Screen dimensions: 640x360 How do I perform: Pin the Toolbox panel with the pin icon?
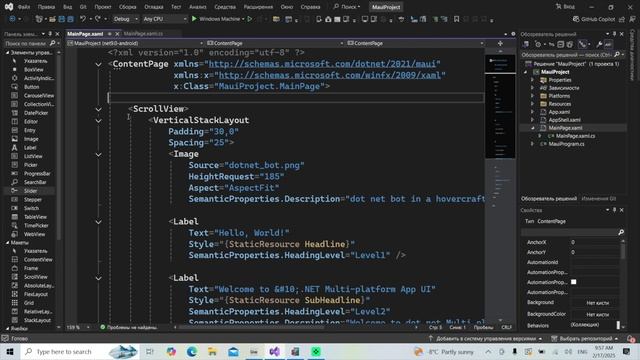tap(50, 34)
